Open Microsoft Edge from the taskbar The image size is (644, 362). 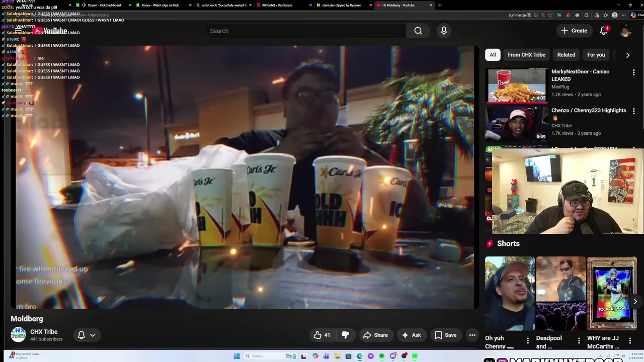click(x=360, y=356)
